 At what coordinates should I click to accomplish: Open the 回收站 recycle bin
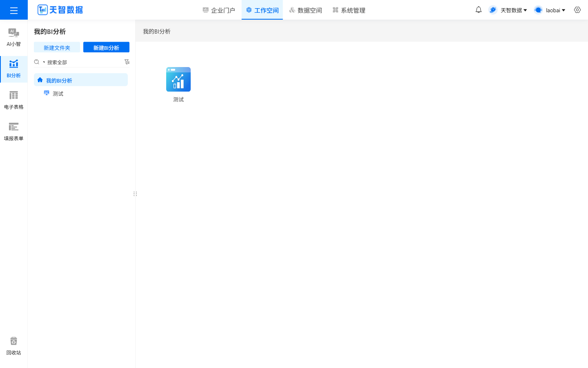13,346
